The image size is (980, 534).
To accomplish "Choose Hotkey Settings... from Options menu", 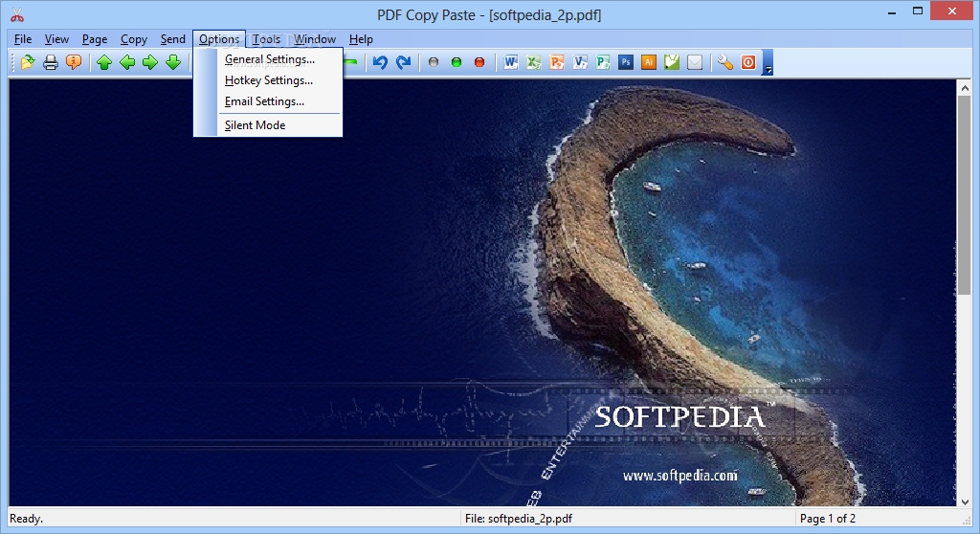I will (269, 80).
